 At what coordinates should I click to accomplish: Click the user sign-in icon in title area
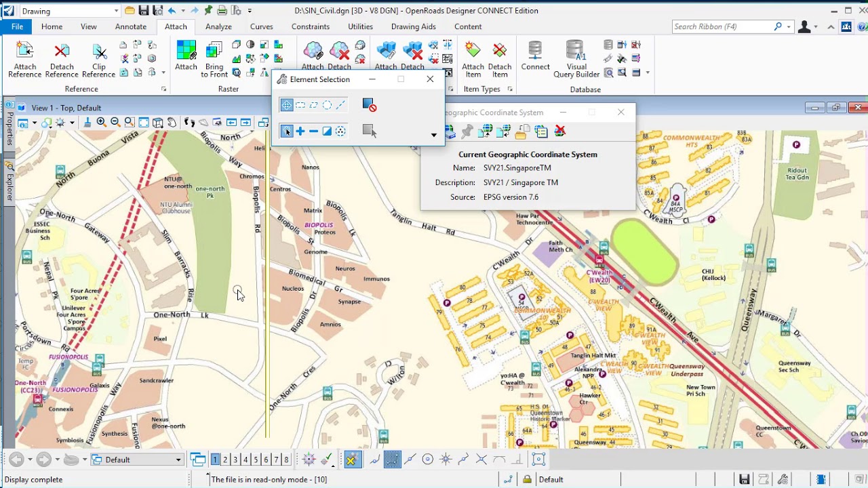tap(804, 26)
